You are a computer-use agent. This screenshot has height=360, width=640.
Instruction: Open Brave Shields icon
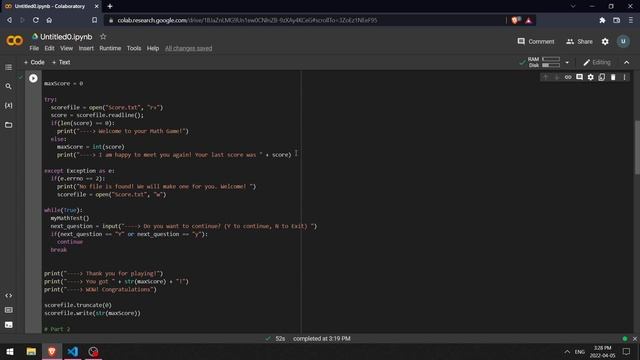click(515, 20)
